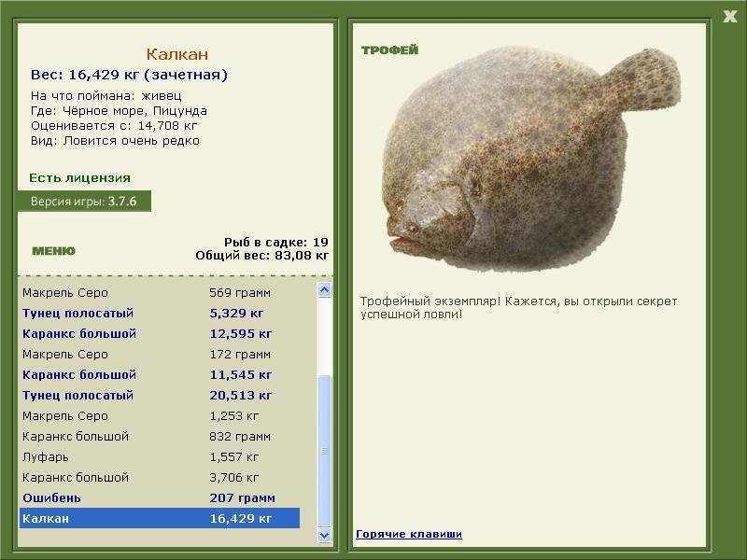
Task: Select Каранкс большой 11,545 кг entry
Action: pyautogui.click(x=160, y=375)
